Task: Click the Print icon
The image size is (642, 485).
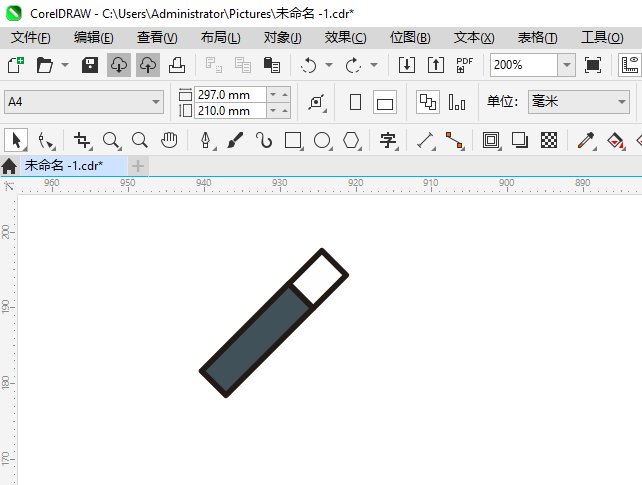Action: pyautogui.click(x=177, y=65)
